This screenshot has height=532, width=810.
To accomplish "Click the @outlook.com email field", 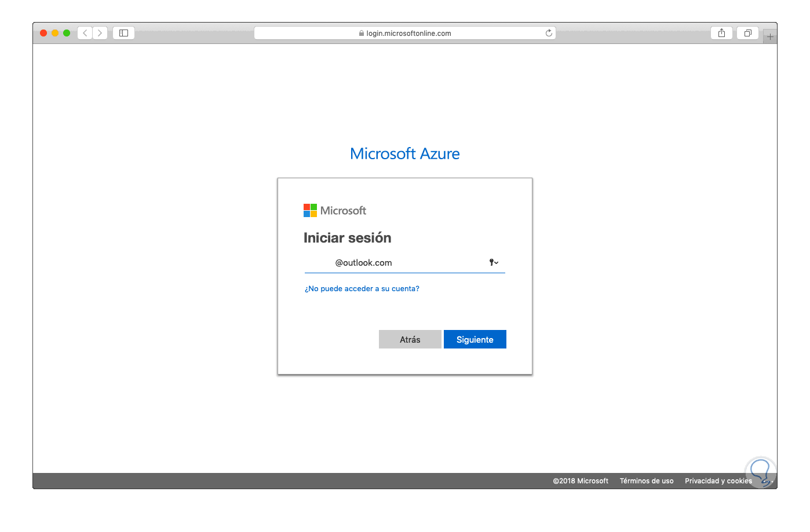I will click(405, 263).
